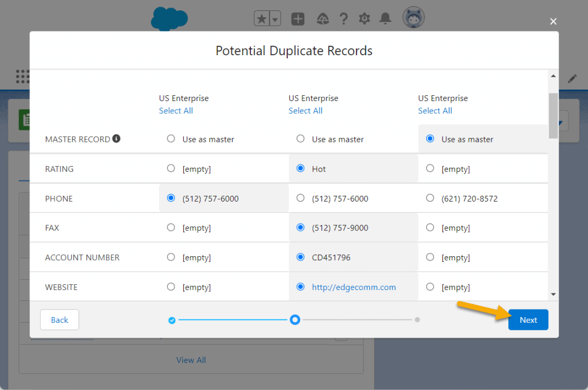Select Hot as the Rating value
Screen dimensions: 588x390
coord(300,169)
